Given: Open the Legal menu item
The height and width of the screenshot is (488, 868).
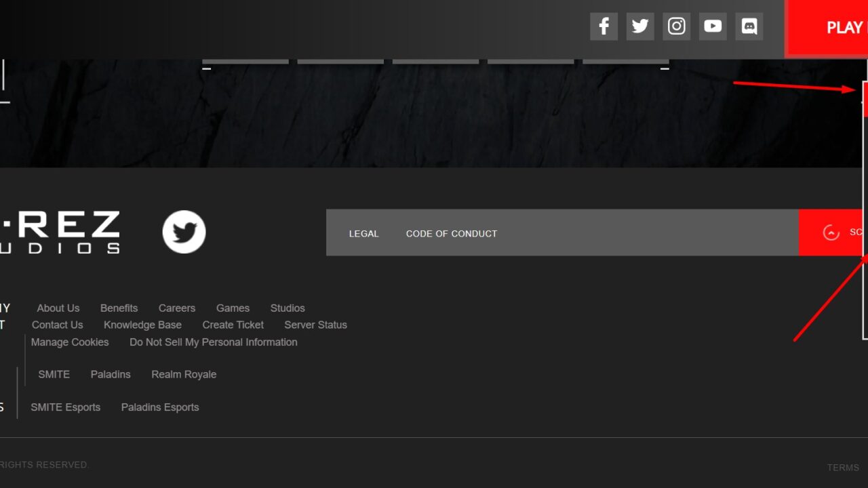Looking at the screenshot, I should tap(363, 233).
